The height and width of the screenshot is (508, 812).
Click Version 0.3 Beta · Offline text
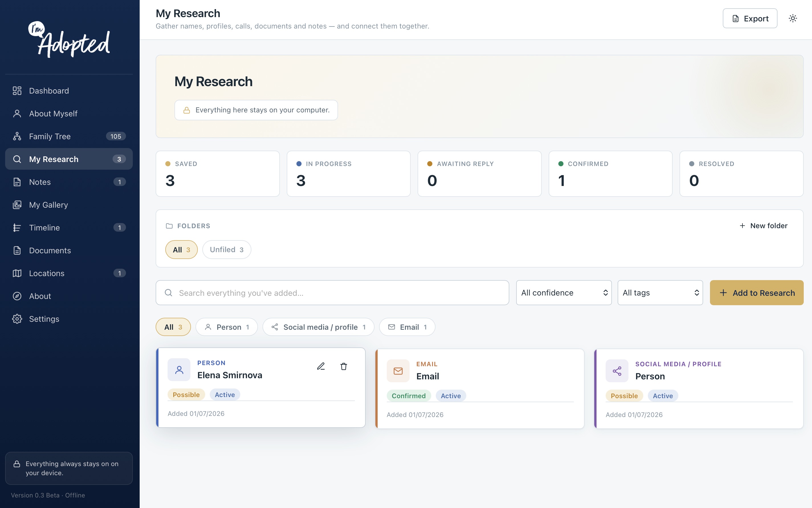[48, 495]
